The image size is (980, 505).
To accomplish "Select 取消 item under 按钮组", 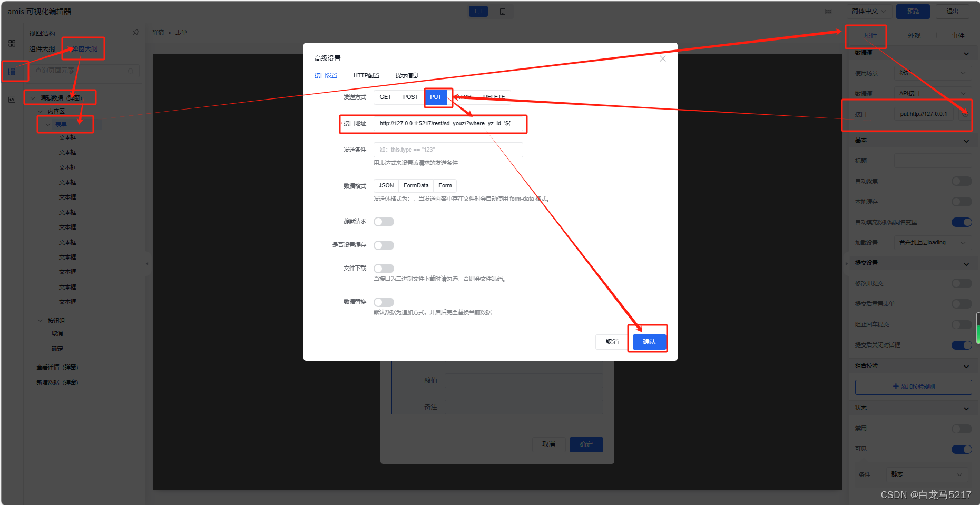I will click(57, 334).
